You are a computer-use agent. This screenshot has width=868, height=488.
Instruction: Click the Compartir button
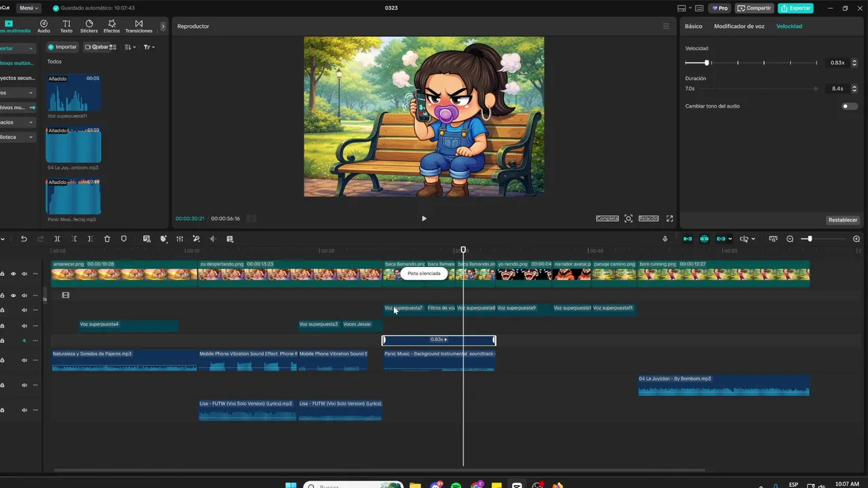pos(754,8)
